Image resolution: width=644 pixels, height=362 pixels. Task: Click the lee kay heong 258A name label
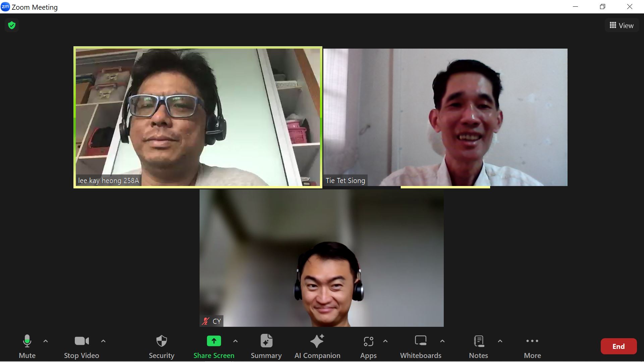[109, 181]
